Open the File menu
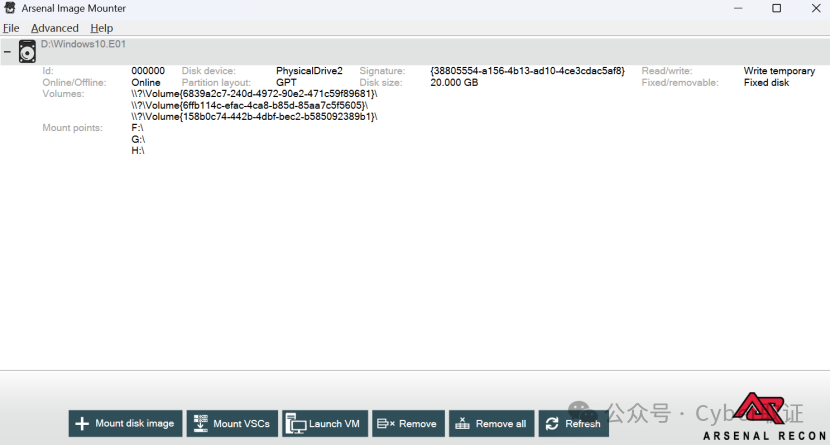The width and height of the screenshot is (830, 446). click(x=11, y=28)
